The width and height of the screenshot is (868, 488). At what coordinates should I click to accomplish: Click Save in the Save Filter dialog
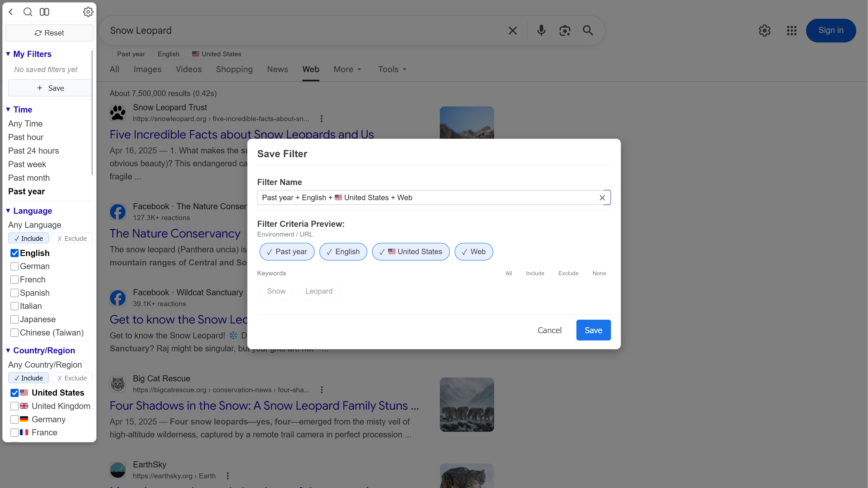pyautogui.click(x=593, y=330)
